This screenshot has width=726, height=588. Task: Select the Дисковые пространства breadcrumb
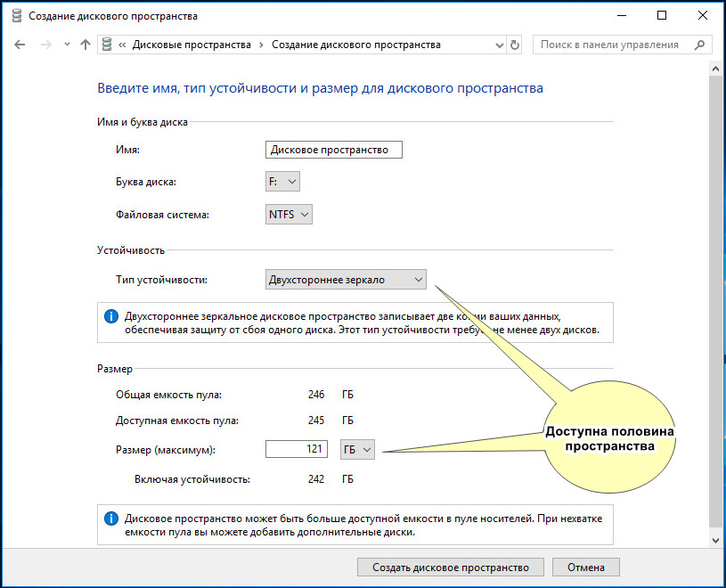click(192, 45)
